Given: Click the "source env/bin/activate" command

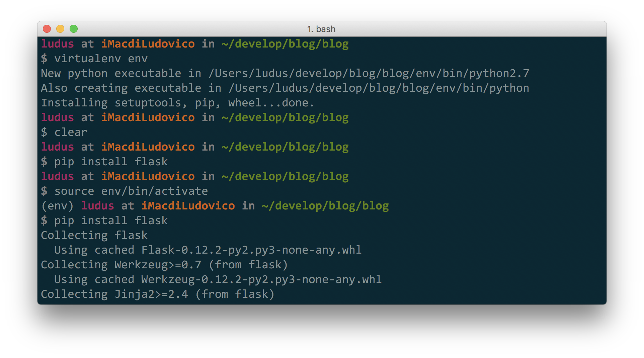Looking at the screenshot, I should tap(131, 191).
